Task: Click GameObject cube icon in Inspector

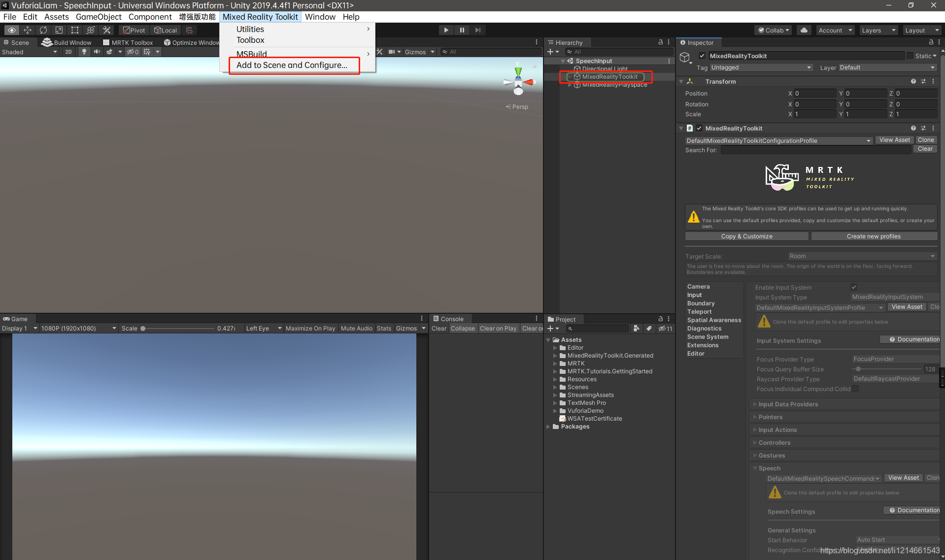Action: (685, 58)
